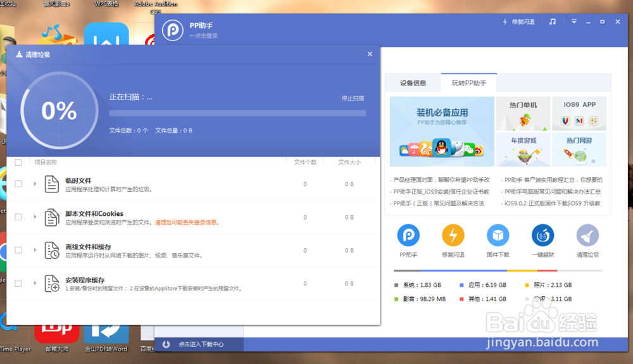Open the 年度游戏 tile

523,149
